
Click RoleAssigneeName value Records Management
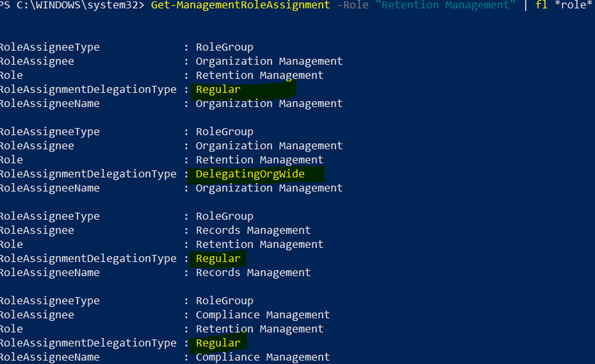pos(253,273)
